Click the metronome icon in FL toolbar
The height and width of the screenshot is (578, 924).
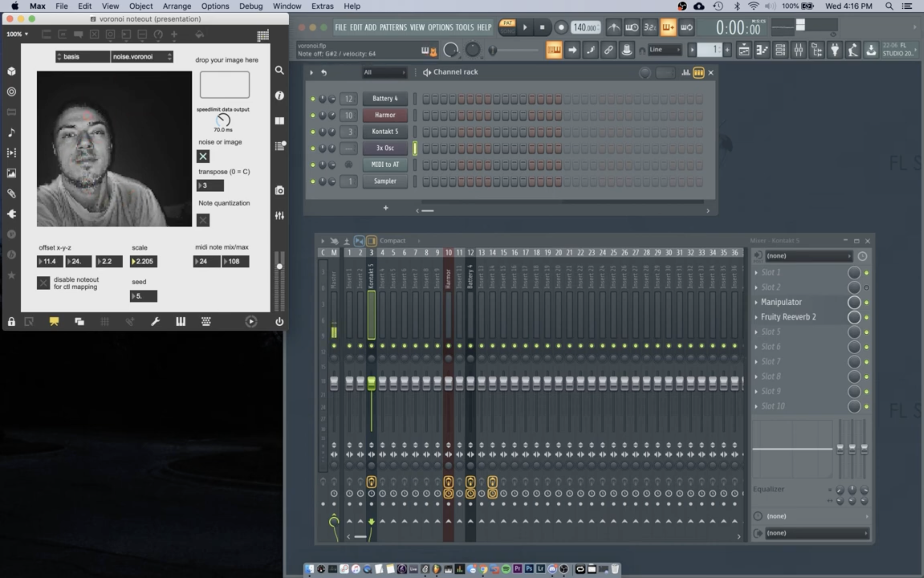coord(614,28)
